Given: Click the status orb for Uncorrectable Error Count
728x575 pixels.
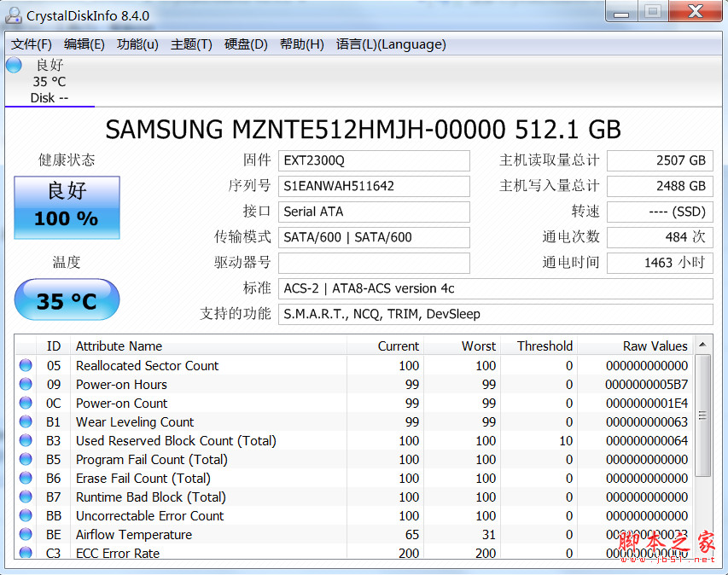Looking at the screenshot, I should coord(26,515).
